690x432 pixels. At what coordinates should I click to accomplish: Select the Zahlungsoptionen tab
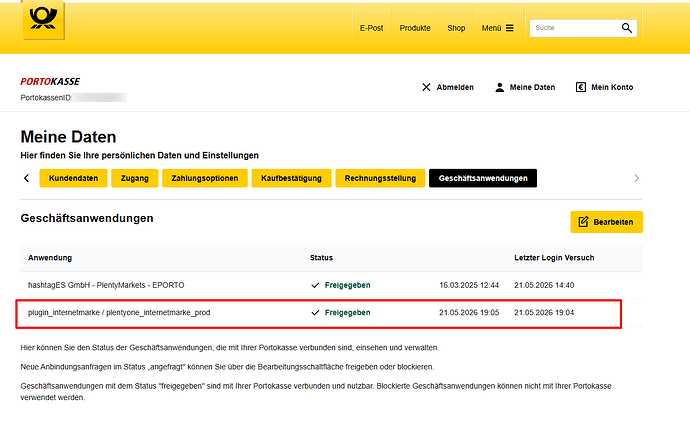205,178
